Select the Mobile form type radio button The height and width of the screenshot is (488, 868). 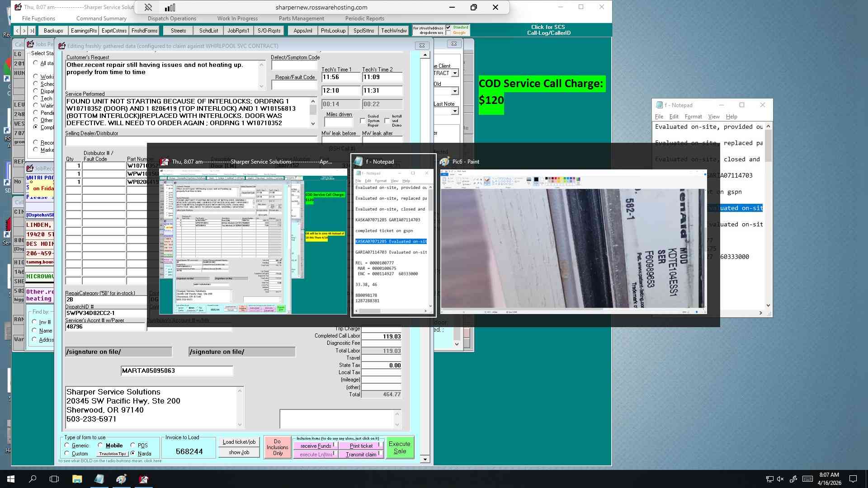click(100, 445)
